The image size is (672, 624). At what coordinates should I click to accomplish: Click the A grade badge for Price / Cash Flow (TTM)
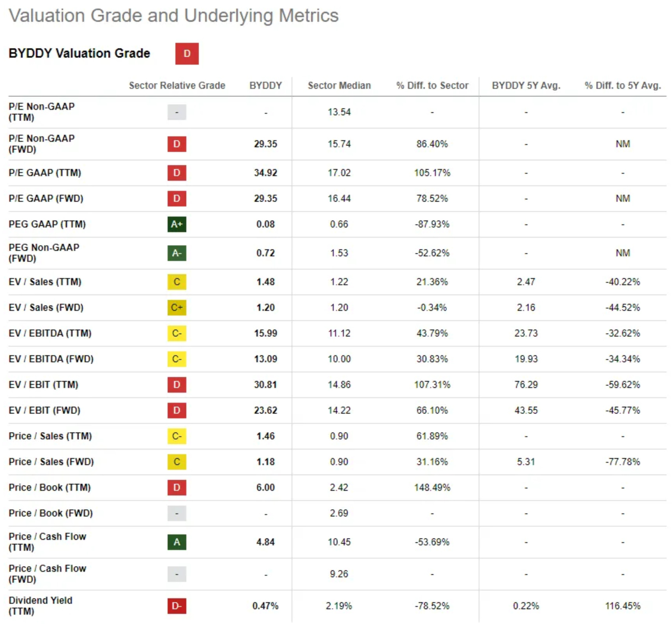pyautogui.click(x=177, y=542)
